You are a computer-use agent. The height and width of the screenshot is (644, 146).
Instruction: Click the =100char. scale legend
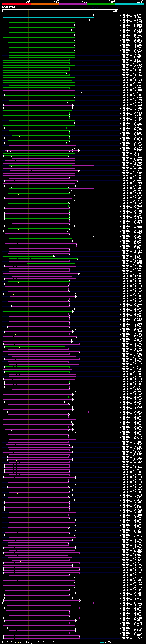(x=109, y=642)
